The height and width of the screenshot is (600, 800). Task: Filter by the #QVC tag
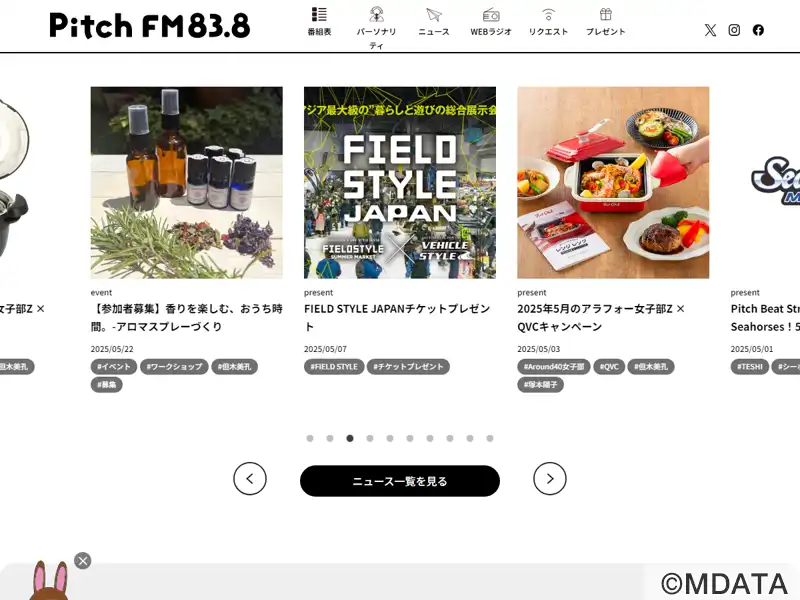[609, 366]
